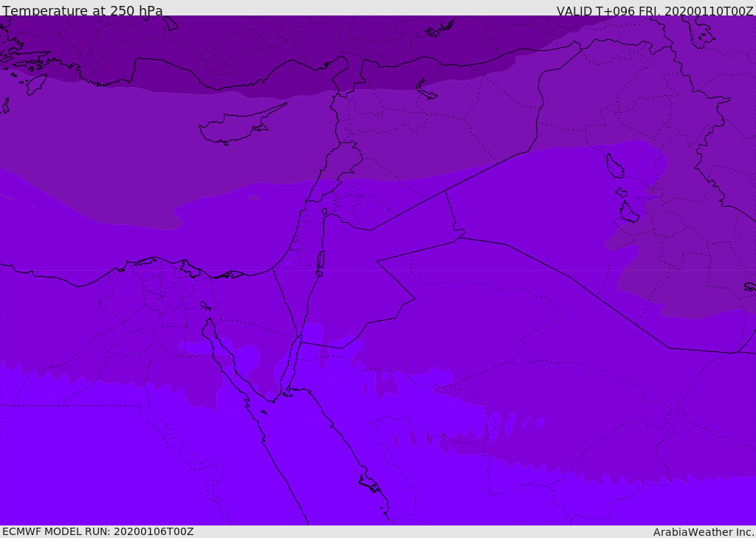Click the 'ArabiaWeather Inc.' credit text
756x538 pixels.
click(704, 532)
